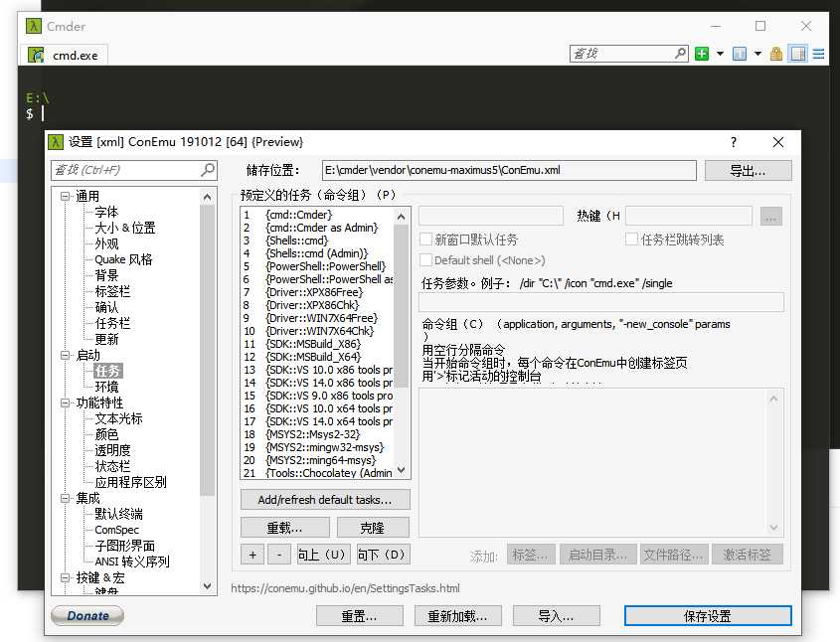840x642 pixels.
Task: Select the cmd.exe console tab
Action: (x=64, y=55)
